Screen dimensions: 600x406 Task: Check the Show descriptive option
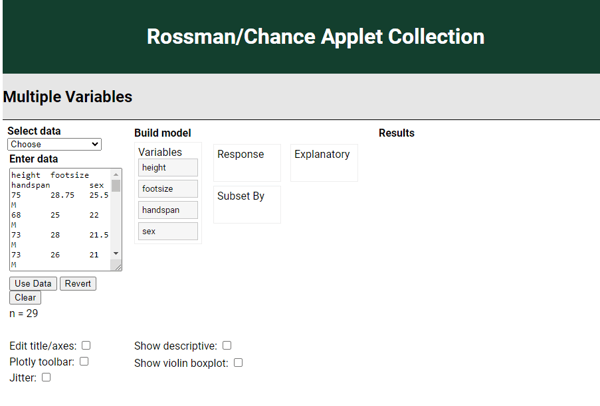(x=227, y=346)
